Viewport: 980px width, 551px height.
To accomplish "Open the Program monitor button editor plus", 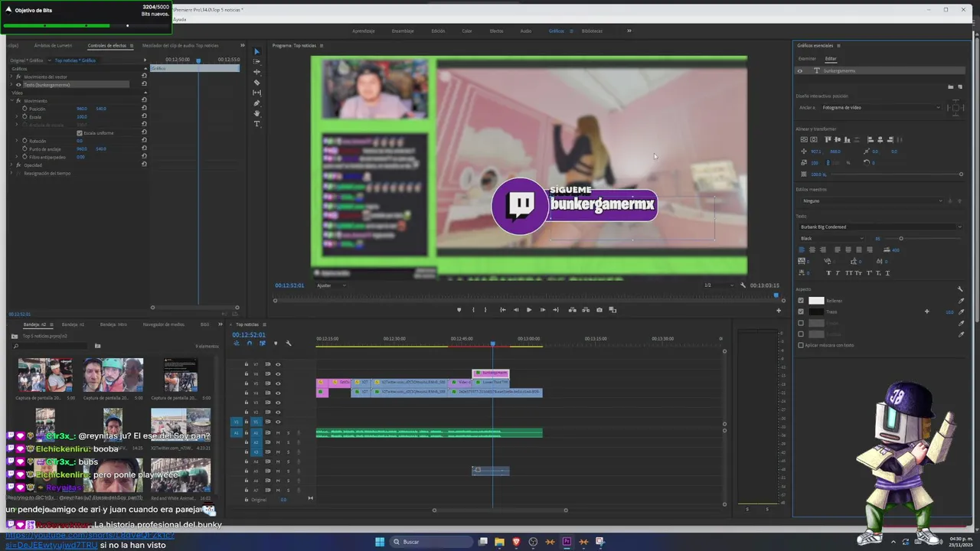I will point(779,310).
